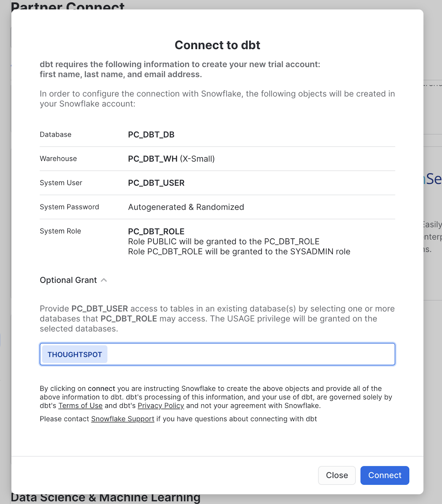Click the Connect to dbt dialog title
Viewport: 442px width, 504px height.
tap(217, 45)
